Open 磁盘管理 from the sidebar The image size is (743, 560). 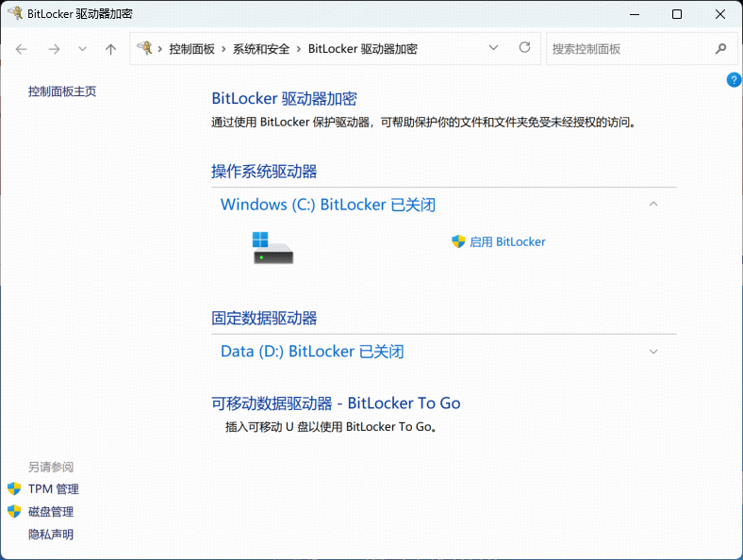51,512
